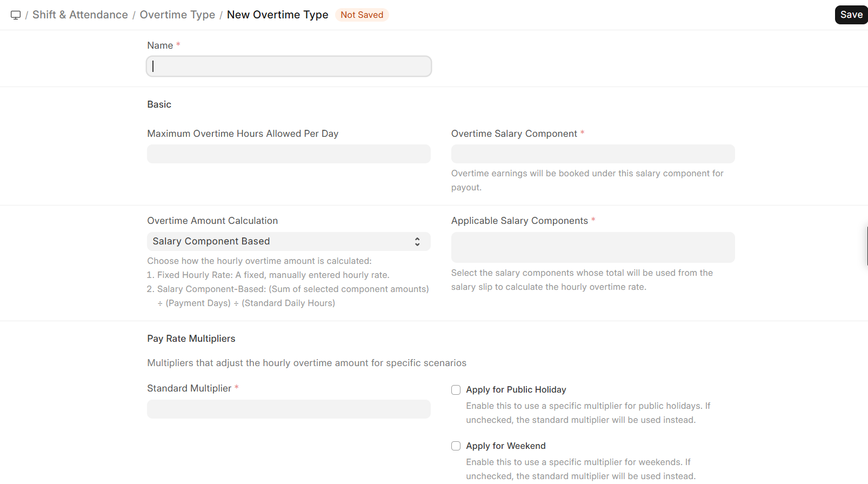Click the up-down arrows on calculation select
This screenshot has width=868, height=484.
417,242
